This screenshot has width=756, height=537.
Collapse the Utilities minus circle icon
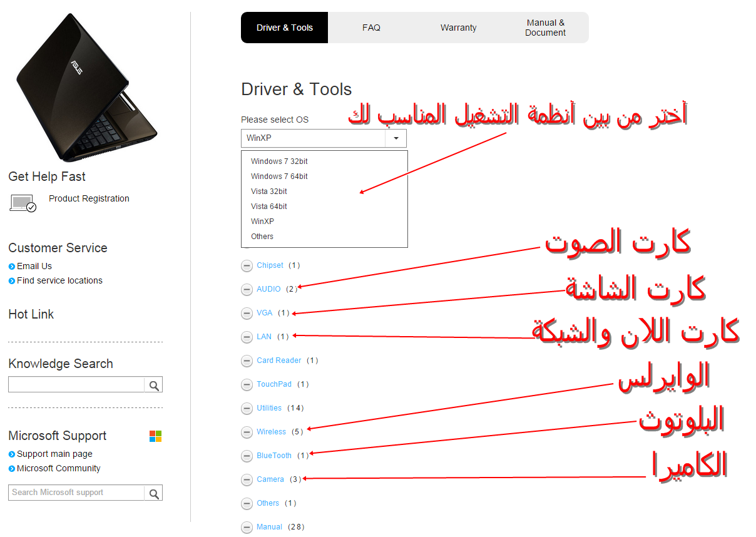pyautogui.click(x=247, y=408)
